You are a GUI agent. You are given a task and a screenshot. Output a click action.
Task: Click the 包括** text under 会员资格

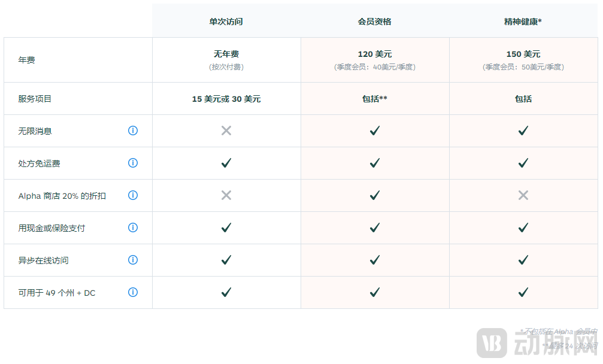pyautogui.click(x=375, y=99)
